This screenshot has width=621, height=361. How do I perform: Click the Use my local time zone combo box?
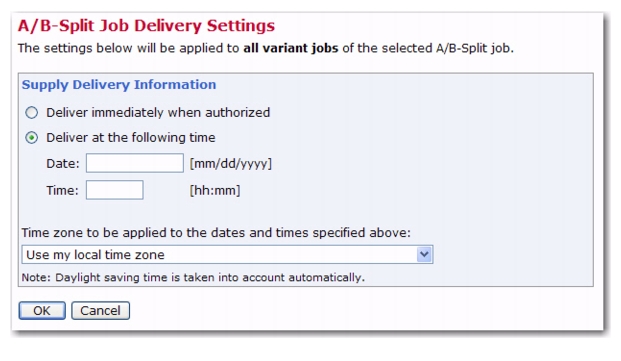pyautogui.click(x=227, y=255)
